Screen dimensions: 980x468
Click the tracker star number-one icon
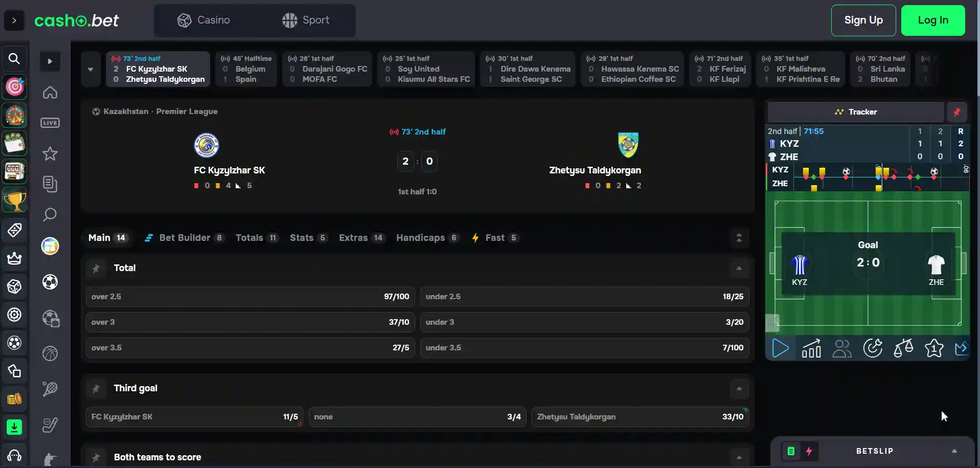pos(934,348)
